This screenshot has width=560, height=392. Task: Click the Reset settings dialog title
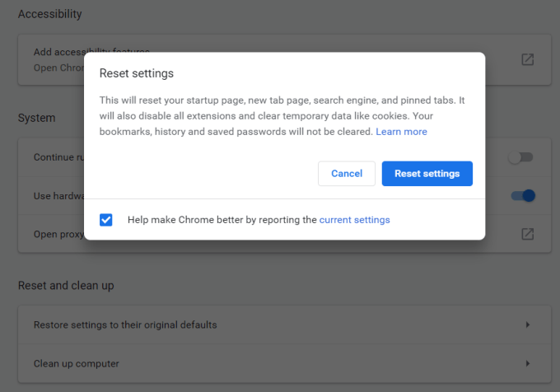pos(137,73)
